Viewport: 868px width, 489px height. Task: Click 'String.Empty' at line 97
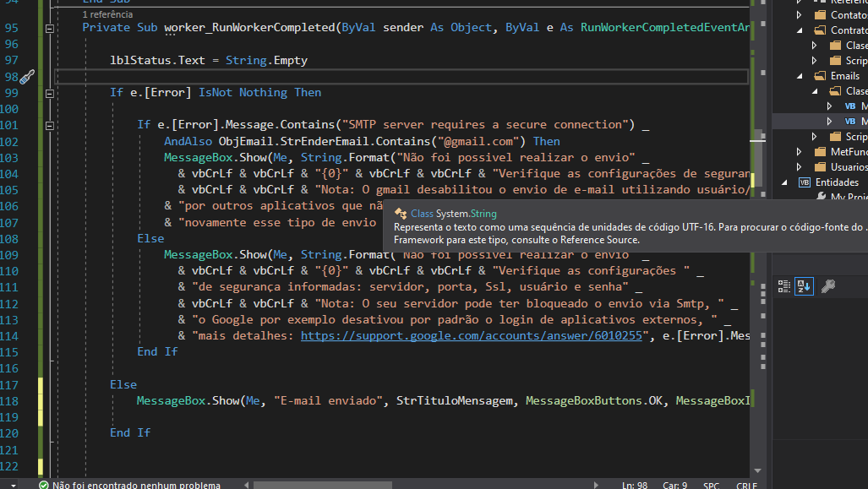tap(266, 60)
